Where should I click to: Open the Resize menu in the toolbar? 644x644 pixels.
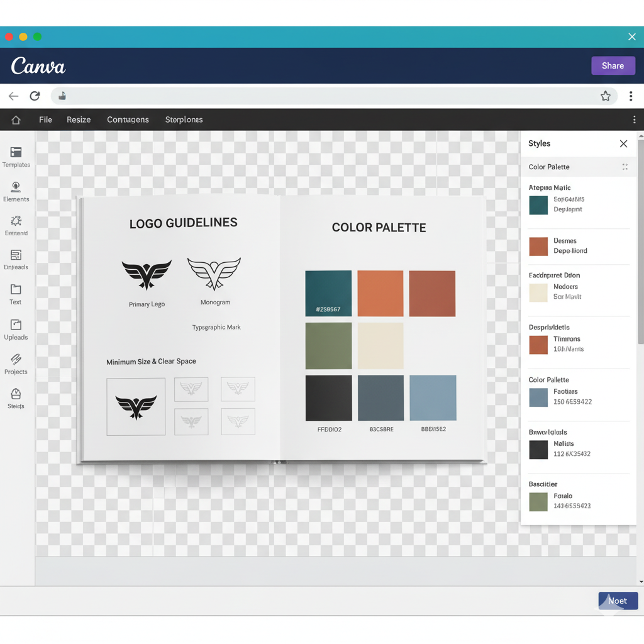point(78,119)
